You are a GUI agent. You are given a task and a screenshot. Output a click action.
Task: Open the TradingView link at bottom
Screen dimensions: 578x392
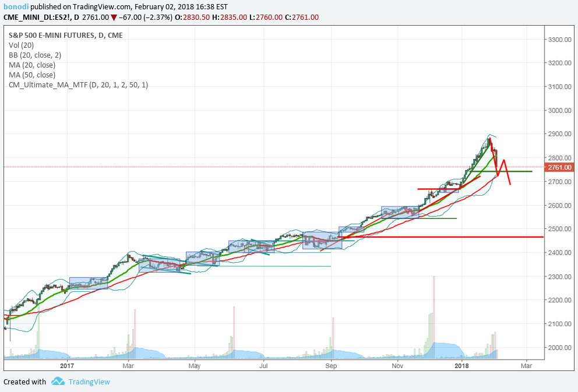(89, 382)
